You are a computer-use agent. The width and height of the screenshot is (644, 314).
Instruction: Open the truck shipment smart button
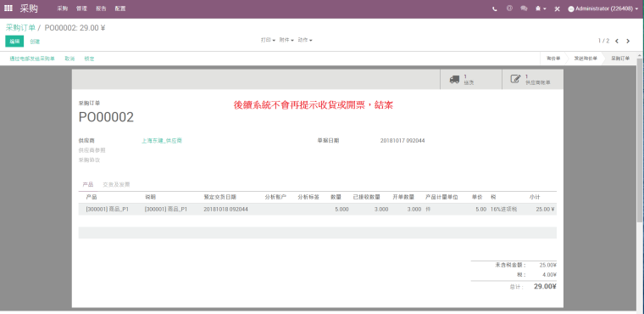[470, 80]
